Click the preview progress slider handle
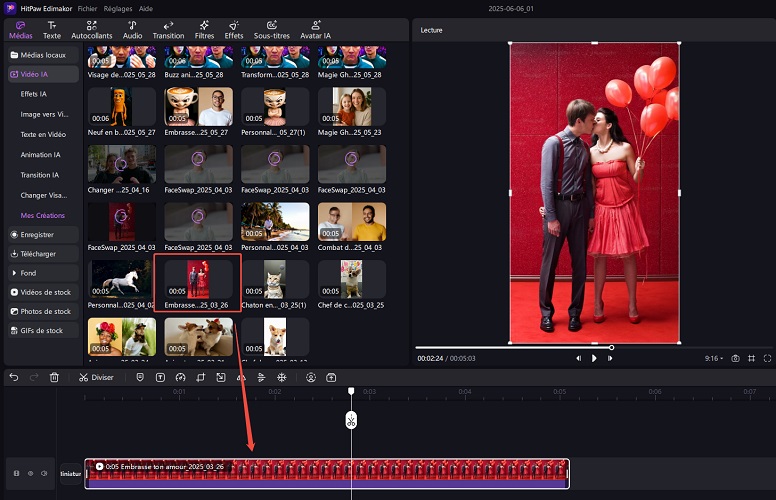Image resolution: width=776 pixels, height=500 pixels. pyautogui.click(x=611, y=348)
